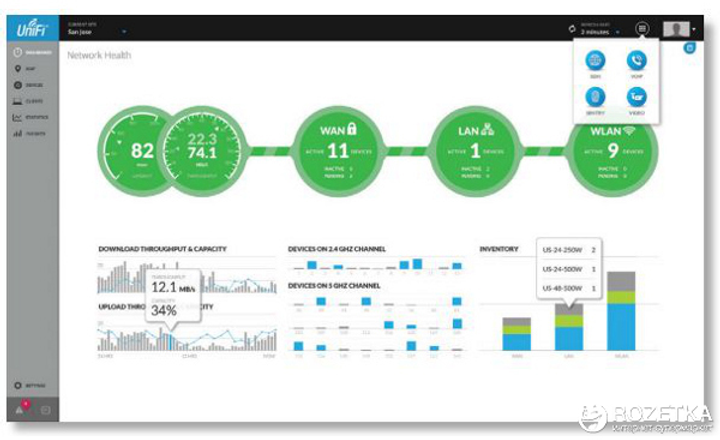Screen dimensions: 720x440
Task: Open the Statistics sidebar item
Action: [30, 118]
